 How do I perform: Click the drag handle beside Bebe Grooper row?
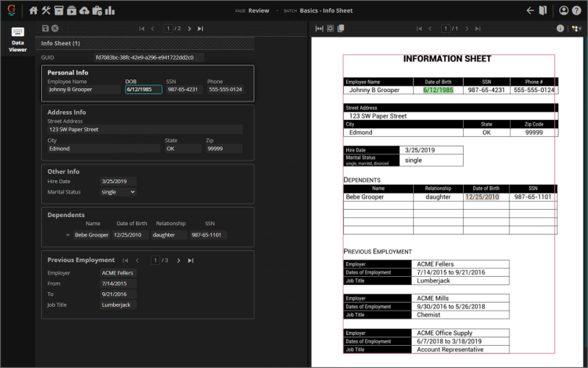tap(68, 235)
